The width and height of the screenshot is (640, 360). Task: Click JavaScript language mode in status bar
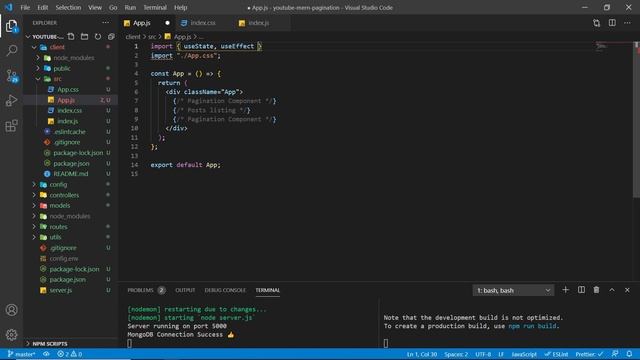524,354
